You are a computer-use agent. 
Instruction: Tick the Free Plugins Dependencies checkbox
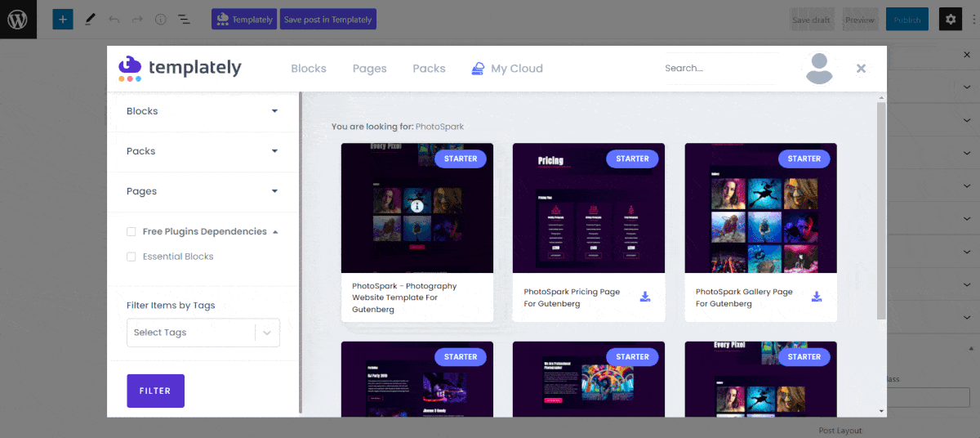131,232
